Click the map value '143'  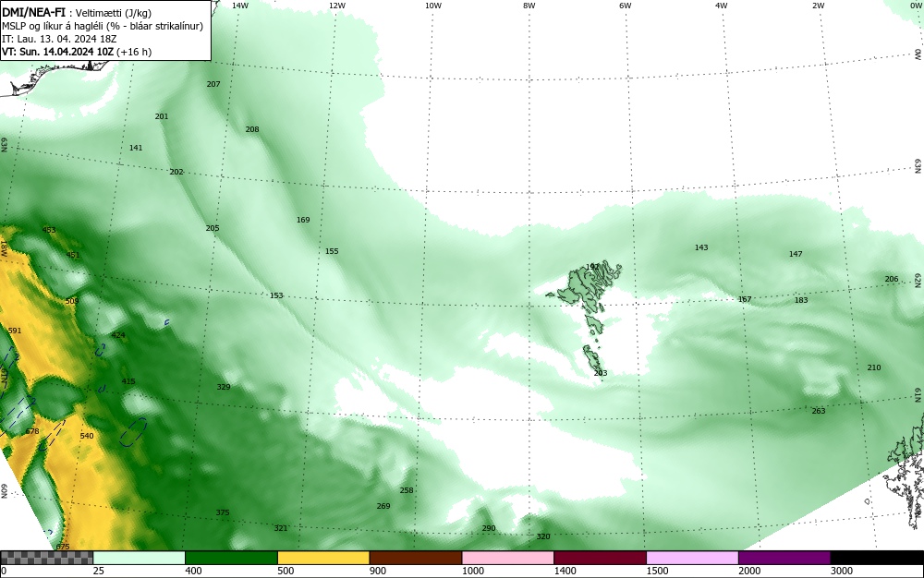[x=701, y=247]
